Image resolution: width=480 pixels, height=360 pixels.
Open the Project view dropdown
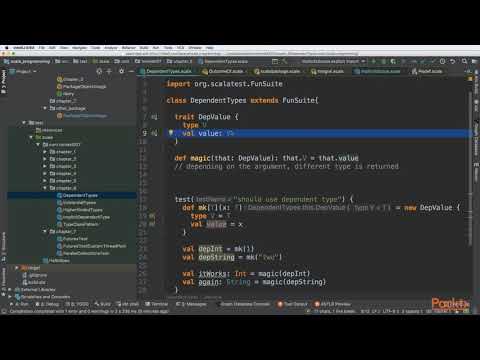pyautogui.click(x=23, y=71)
